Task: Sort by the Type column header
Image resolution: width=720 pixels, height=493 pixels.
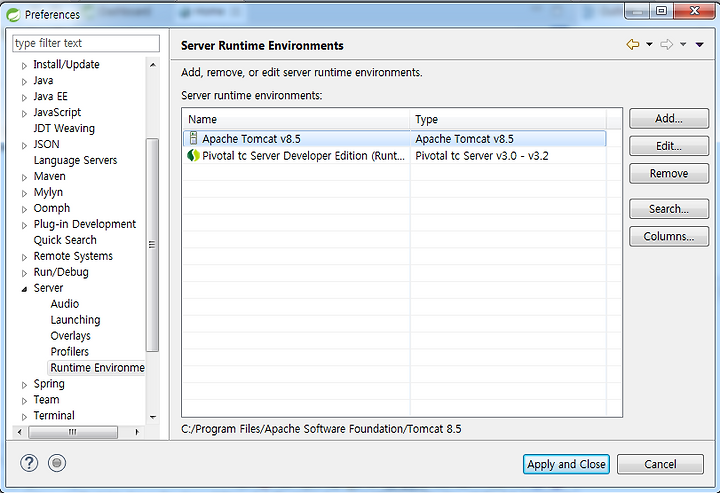Action: pyautogui.click(x=508, y=119)
